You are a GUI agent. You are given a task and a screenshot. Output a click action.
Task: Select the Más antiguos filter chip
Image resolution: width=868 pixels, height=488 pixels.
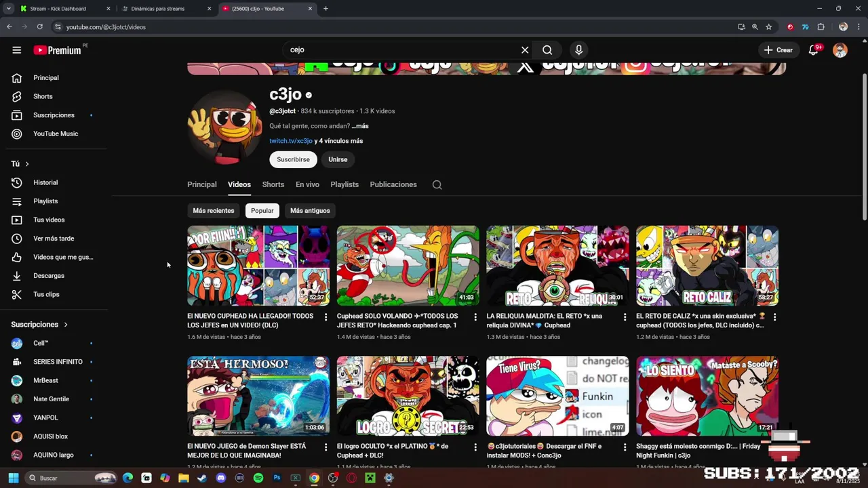[x=310, y=211]
